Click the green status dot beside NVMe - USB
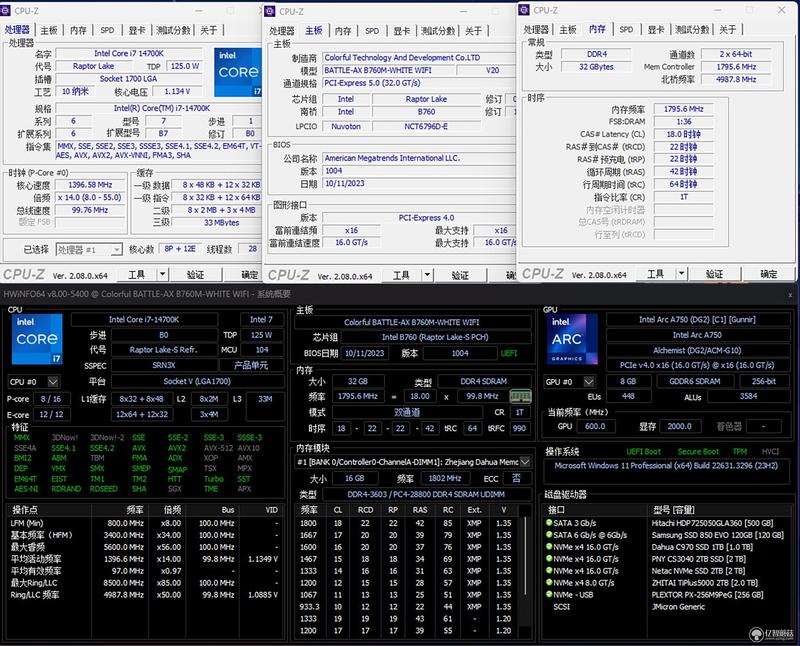 549,594
